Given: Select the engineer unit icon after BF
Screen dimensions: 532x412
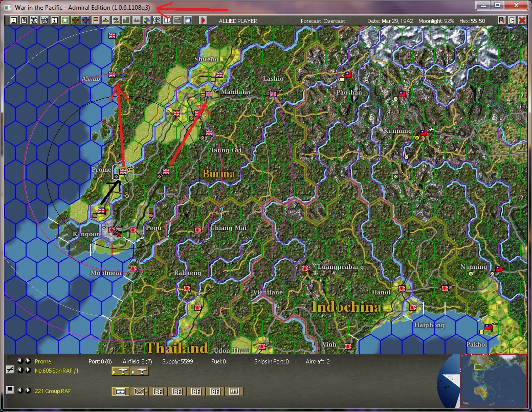Looking at the screenshot, I should [234, 392].
